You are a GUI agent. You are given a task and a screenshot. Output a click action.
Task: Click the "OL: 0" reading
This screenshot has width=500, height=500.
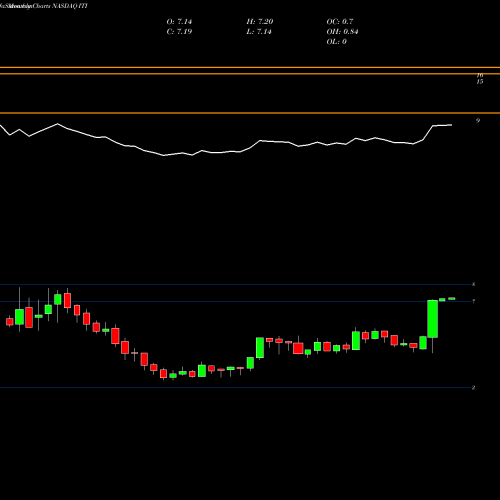point(337,42)
